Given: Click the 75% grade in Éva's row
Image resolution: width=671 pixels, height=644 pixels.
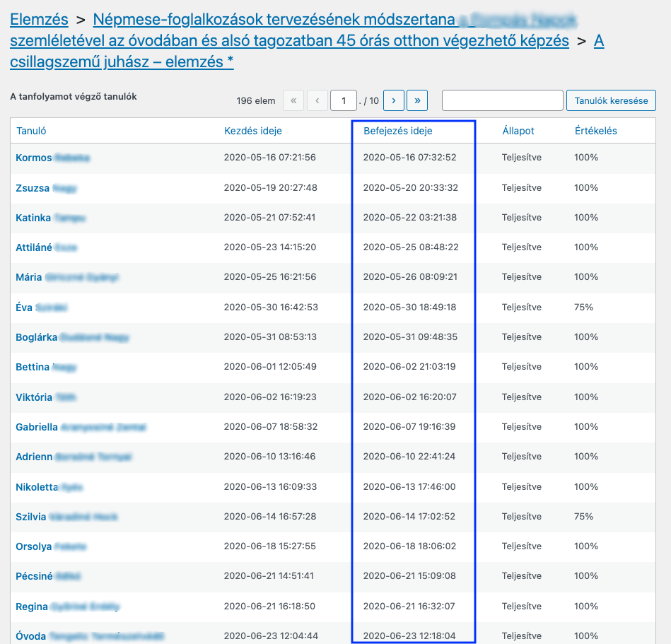Looking at the screenshot, I should (583, 308).
